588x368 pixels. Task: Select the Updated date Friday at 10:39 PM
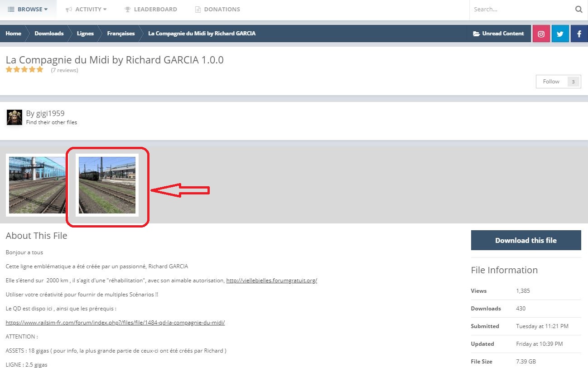pos(540,344)
